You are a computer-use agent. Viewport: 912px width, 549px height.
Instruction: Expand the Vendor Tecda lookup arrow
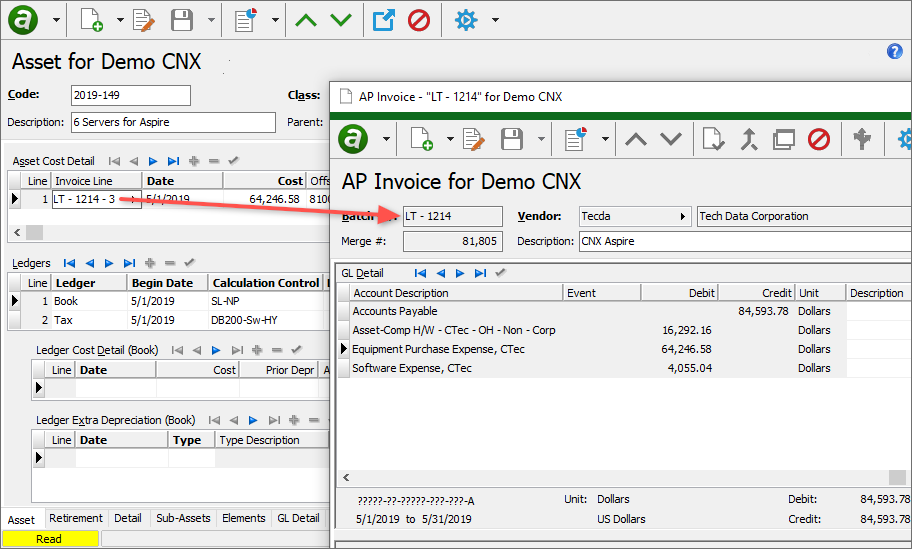(x=683, y=216)
